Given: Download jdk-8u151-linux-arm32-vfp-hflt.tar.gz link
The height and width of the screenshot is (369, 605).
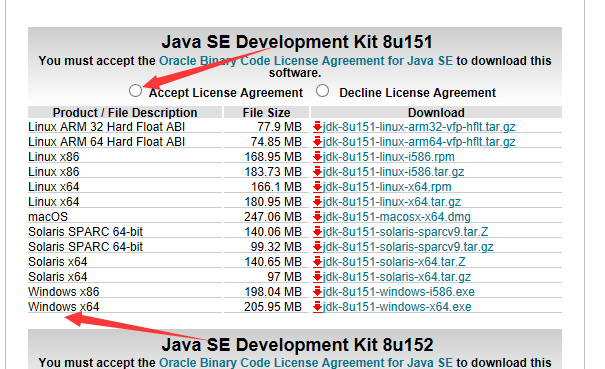Looking at the screenshot, I should click(x=419, y=127).
